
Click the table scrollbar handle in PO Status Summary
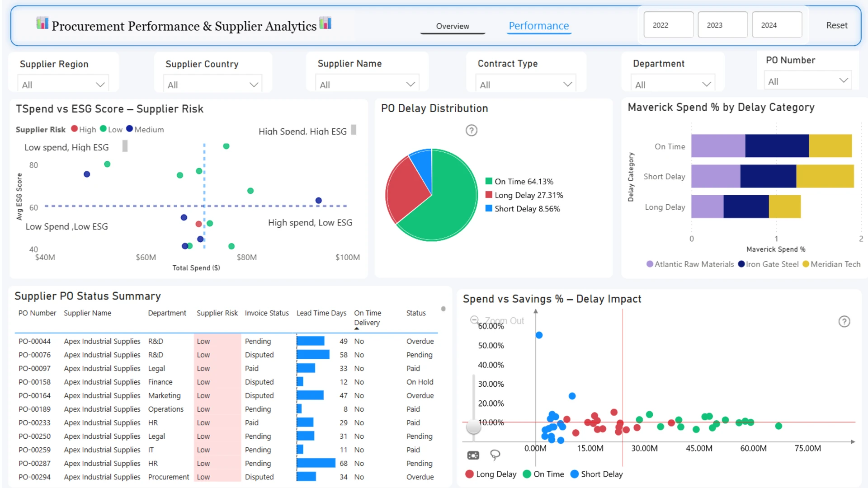pos(443,309)
